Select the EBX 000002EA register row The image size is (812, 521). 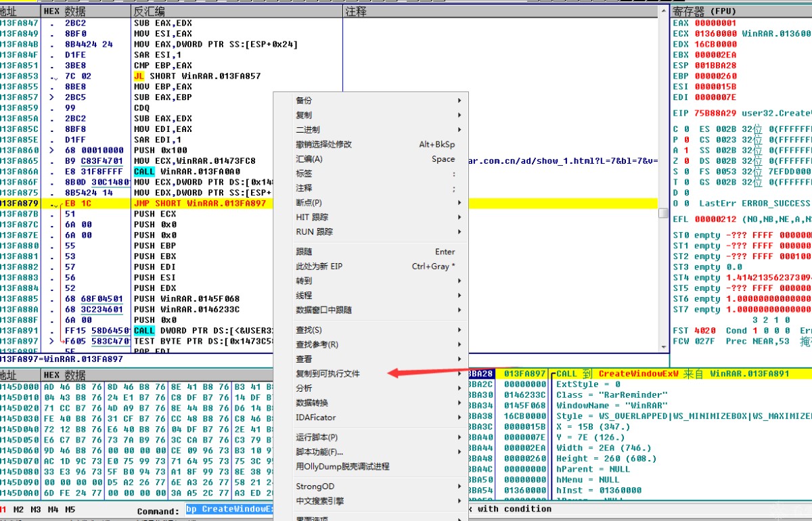(x=704, y=55)
